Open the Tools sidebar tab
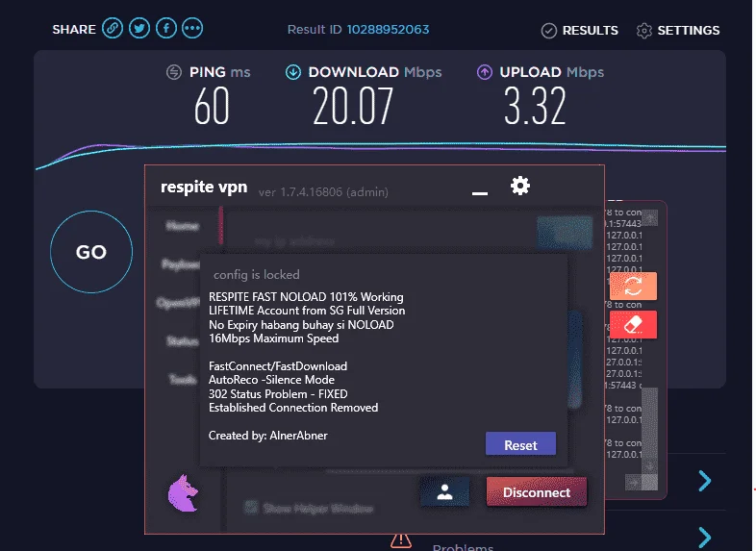The height and width of the screenshot is (551, 756). click(183, 380)
